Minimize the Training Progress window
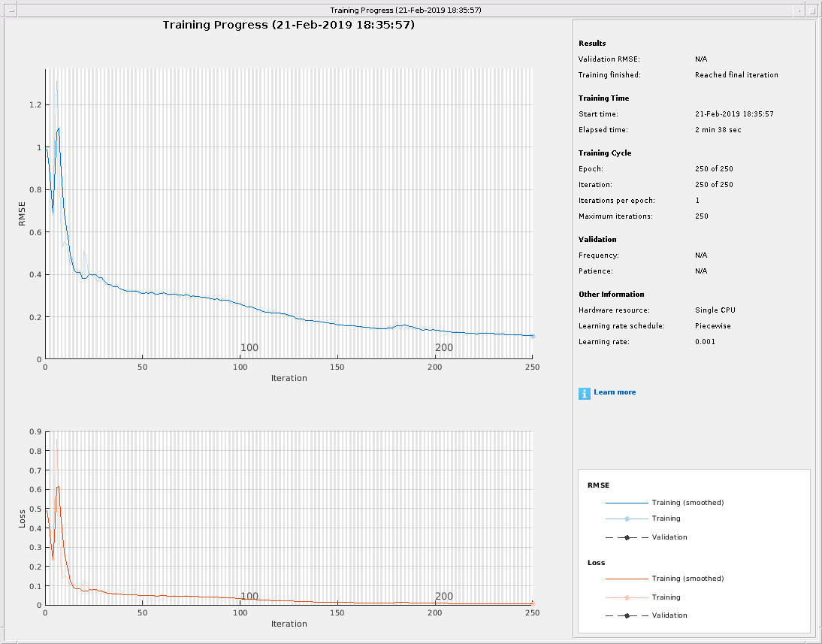The width and height of the screenshot is (822, 644). pos(799,10)
